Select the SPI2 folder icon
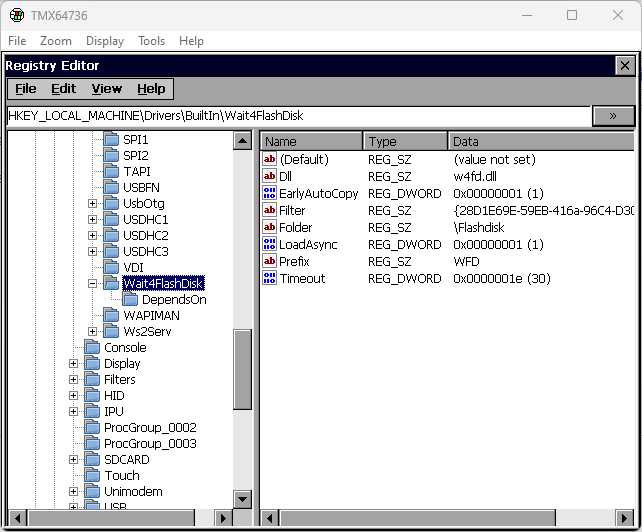 point(111,156)
